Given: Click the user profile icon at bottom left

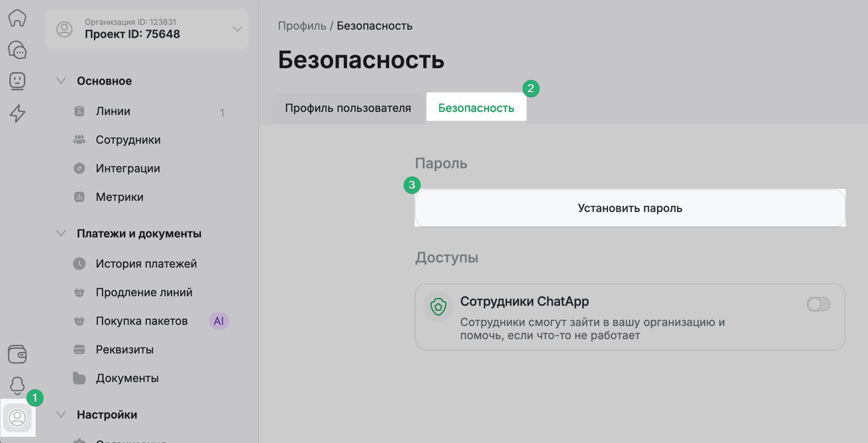Looking at the screenshot, I should 18,418.
